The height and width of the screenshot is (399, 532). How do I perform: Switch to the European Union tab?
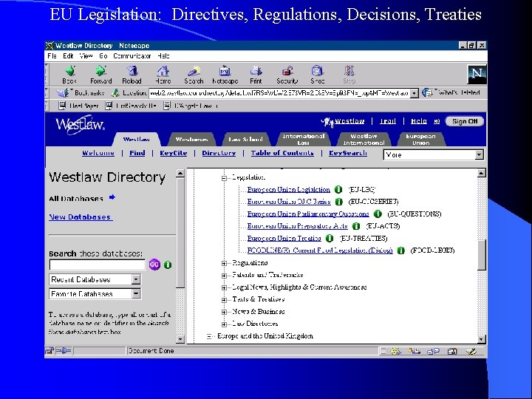pyautogui.click(x=420, y=139)
